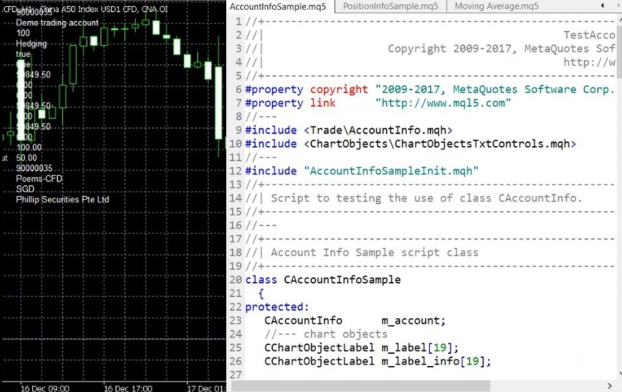
Task: Click the editor vertical scrollbar thumb
Action: pos(619,51)
